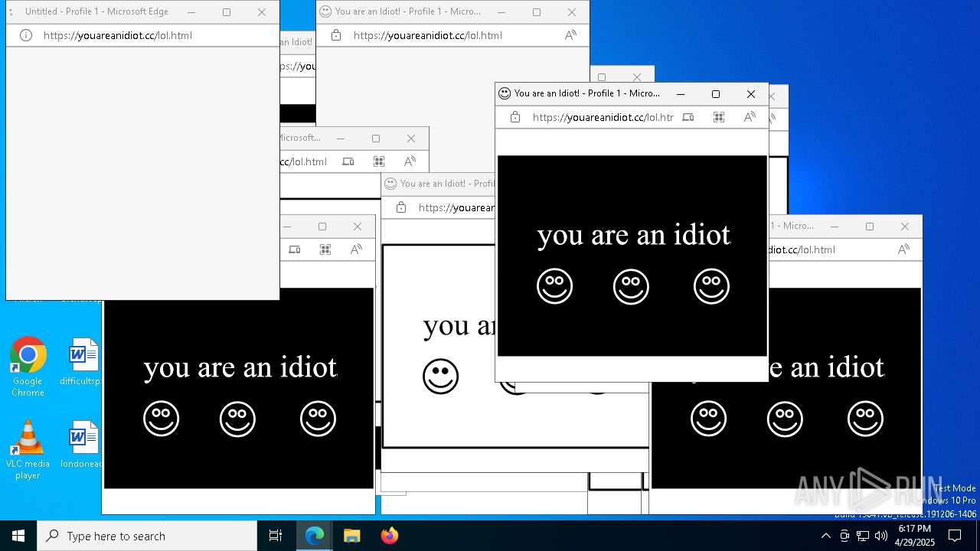Click the send-tab-to-devices icon in the active front Edge window
Screen dimensions: 980x551
(x=688, y=117)
